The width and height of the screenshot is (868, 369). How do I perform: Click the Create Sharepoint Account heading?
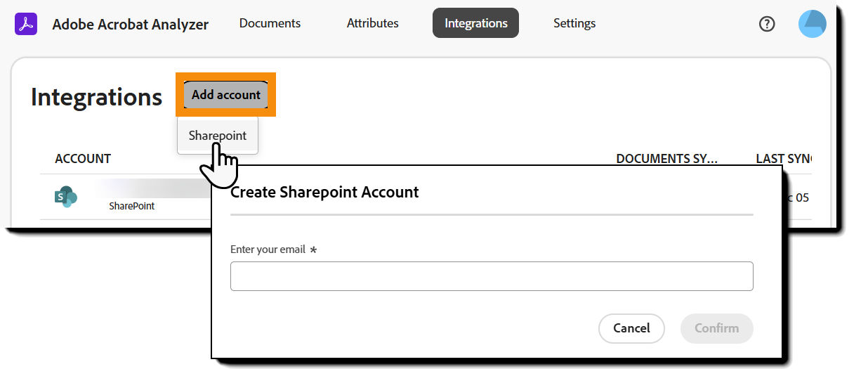[324, 192]
